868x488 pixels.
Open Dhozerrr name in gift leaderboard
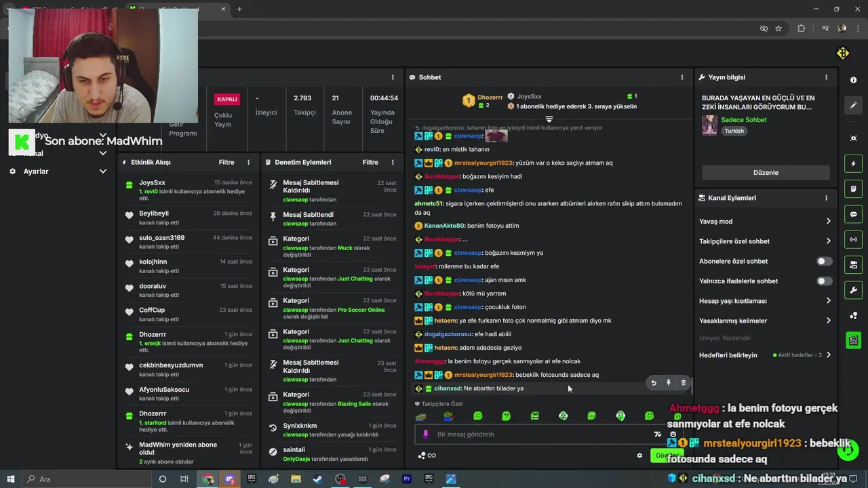click(490, 98)
